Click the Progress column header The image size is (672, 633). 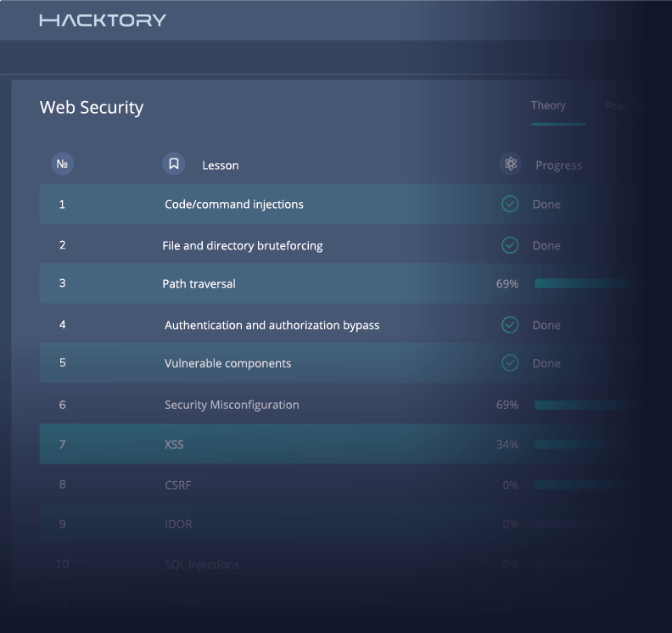pos(558,165)
